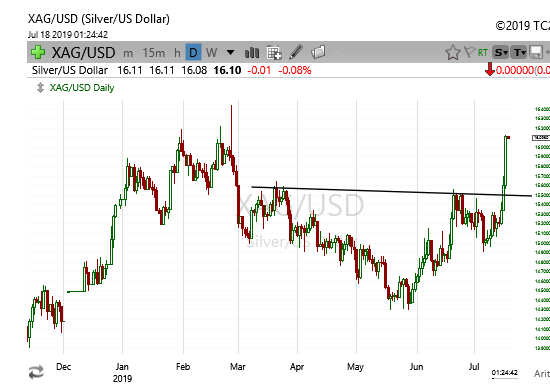The width and height of the screenshot is (550, 385).
Task: Click the Jul 18 2019 01:24:42 timestamp
Action: [68, 35]
